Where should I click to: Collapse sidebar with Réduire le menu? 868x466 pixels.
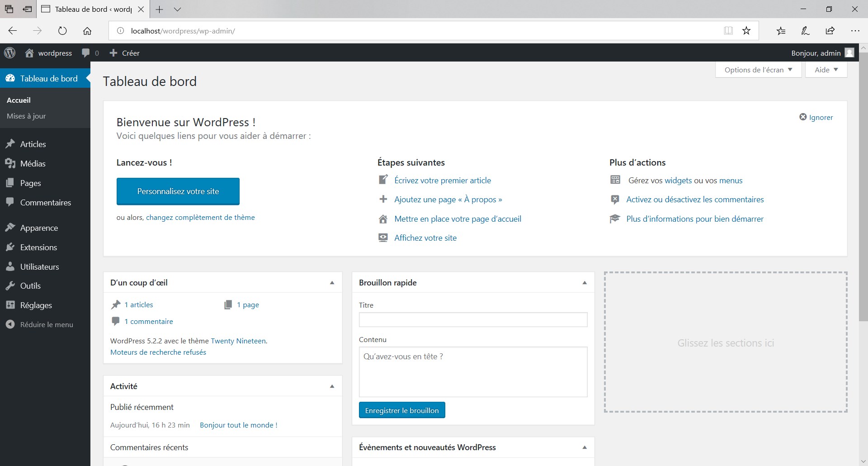45,324
